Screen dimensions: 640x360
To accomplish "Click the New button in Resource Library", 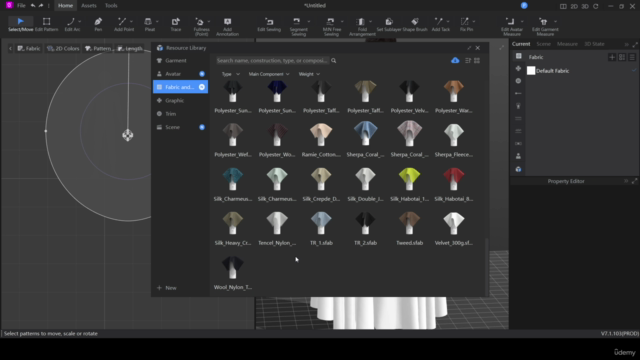I will pyautogui.click(x=167, y=288).
